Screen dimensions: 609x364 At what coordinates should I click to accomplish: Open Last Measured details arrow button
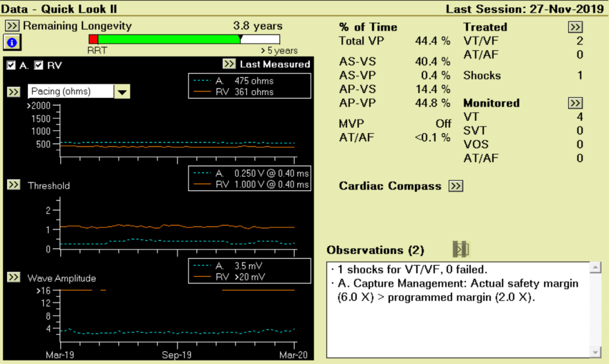click(229, 64)
